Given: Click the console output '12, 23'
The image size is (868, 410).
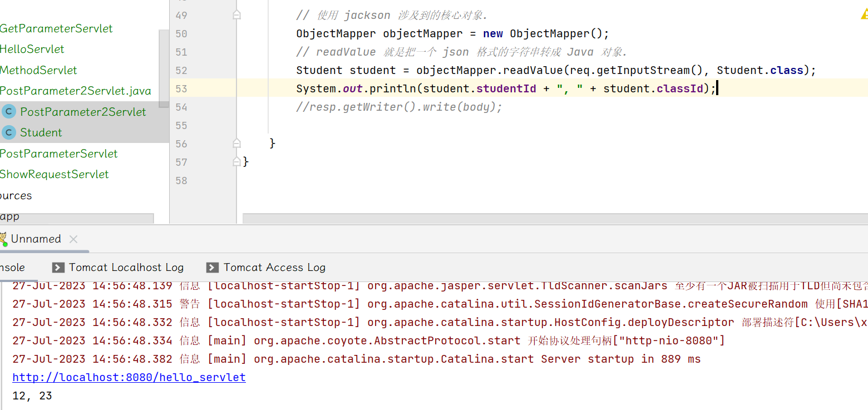Looking at the screenshot, I should click(x=32, y=396).
